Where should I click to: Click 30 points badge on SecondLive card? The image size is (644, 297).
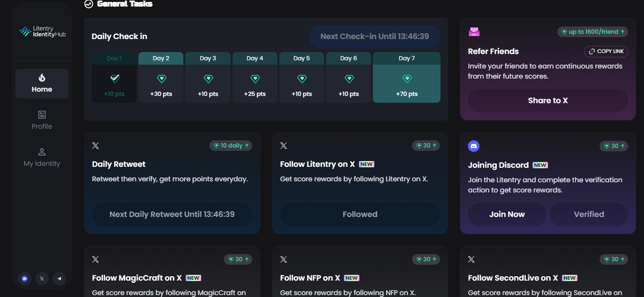pyautogui.click(x=614, y=259)
